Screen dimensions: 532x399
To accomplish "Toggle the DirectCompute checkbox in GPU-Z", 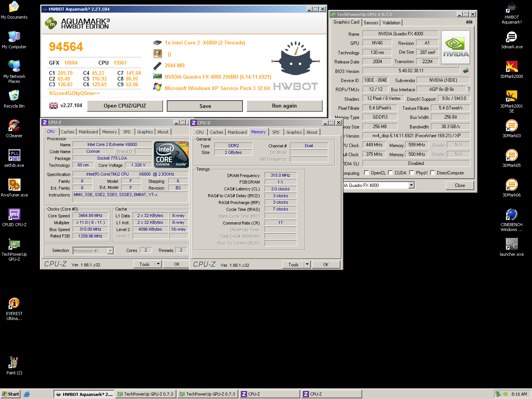I will (432, 173).
